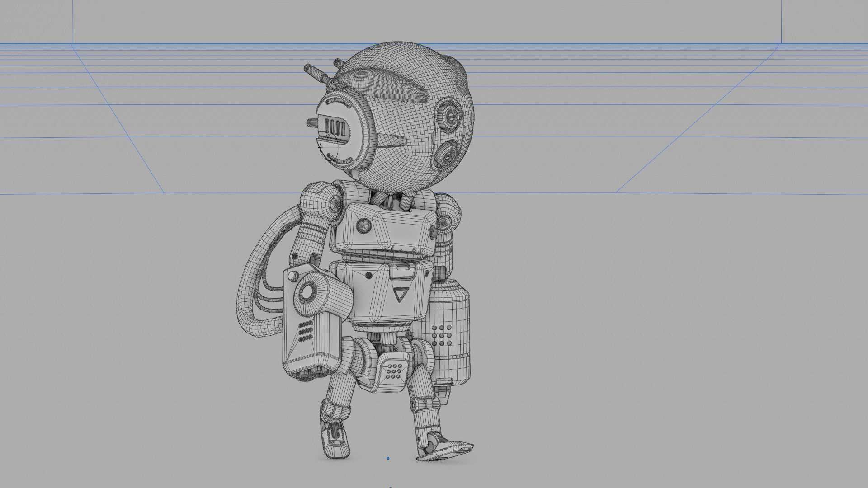
Task: Pick the inverted triangle emblem on the waist
Action: [x=400, y=295]
